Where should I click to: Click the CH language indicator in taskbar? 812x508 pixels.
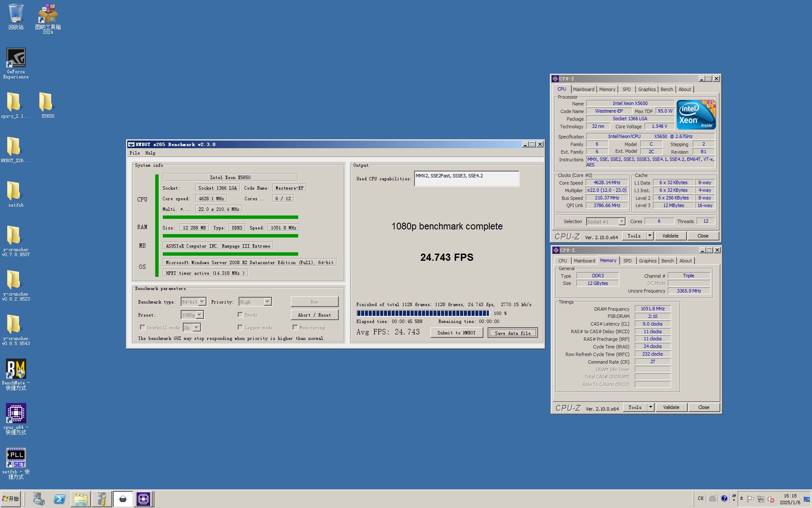701,499
